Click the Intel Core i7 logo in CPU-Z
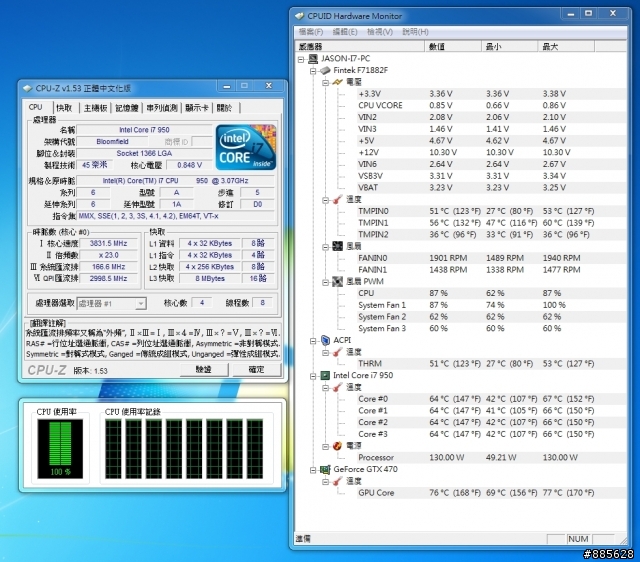The height and width of the screenshot is (562, 640). tap(246, 147)
